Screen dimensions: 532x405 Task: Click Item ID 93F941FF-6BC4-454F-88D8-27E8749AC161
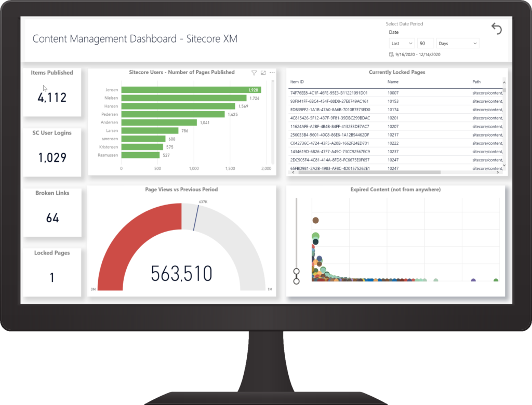click(329, 101)
